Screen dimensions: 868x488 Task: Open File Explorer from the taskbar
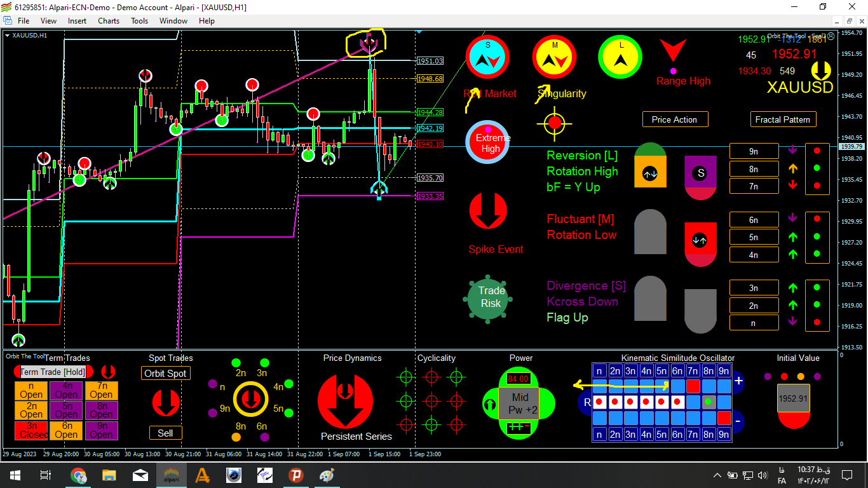tap(109, 475)
